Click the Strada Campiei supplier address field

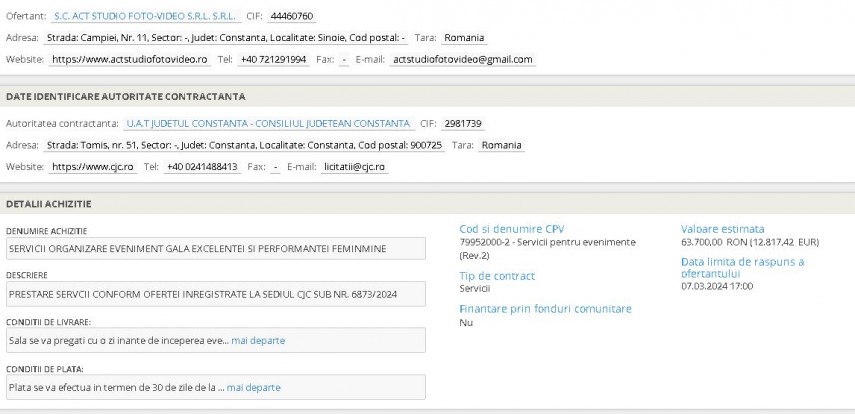(x=227, y=38)
